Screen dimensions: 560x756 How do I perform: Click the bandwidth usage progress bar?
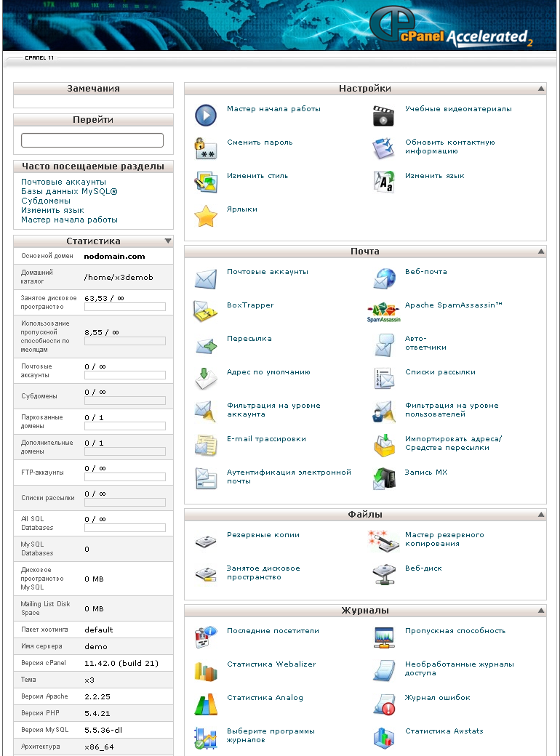tap(125, 341)
